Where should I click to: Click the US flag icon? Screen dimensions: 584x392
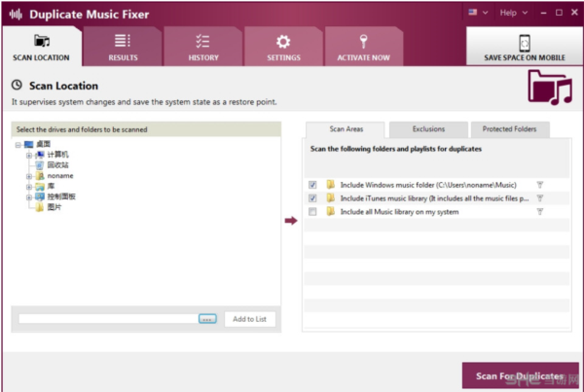[x=473, y=13]
